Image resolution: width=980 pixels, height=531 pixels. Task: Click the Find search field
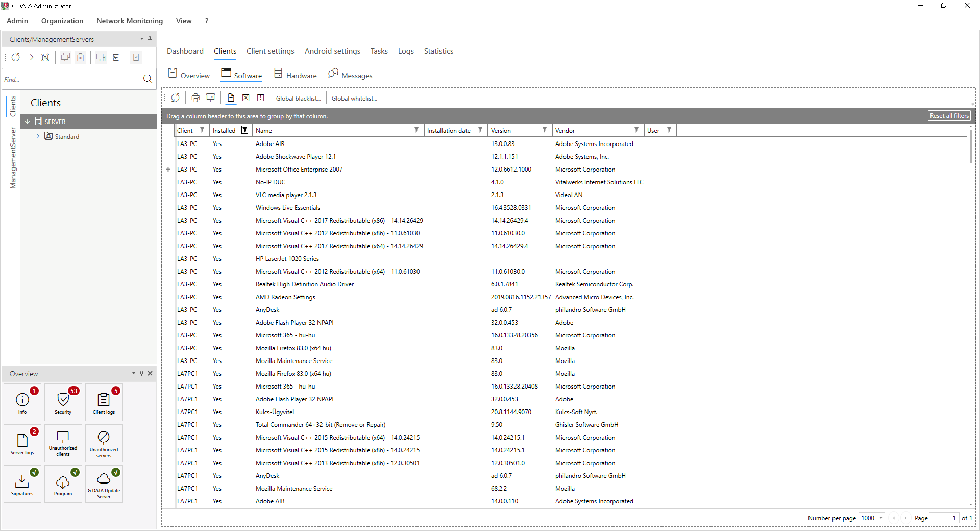coord(71,79)
